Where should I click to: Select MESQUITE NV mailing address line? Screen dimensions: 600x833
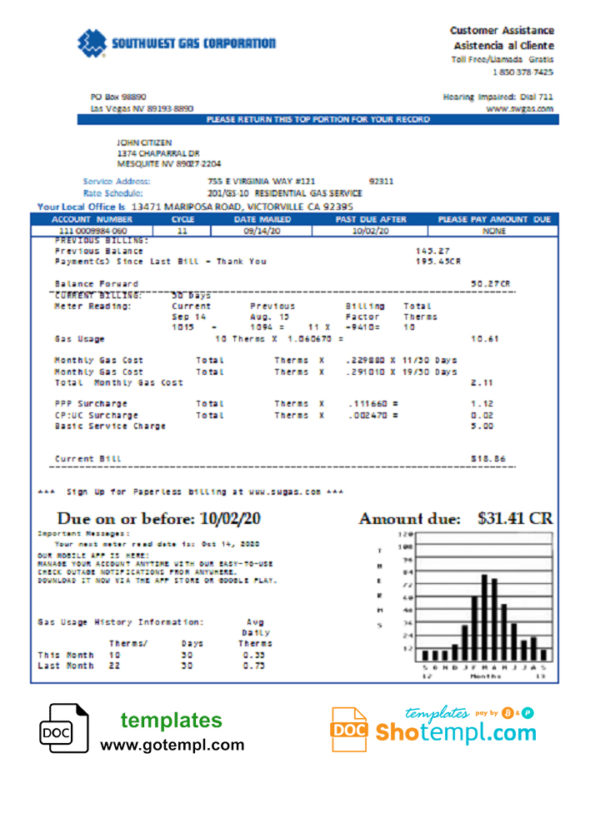(168, 164)
